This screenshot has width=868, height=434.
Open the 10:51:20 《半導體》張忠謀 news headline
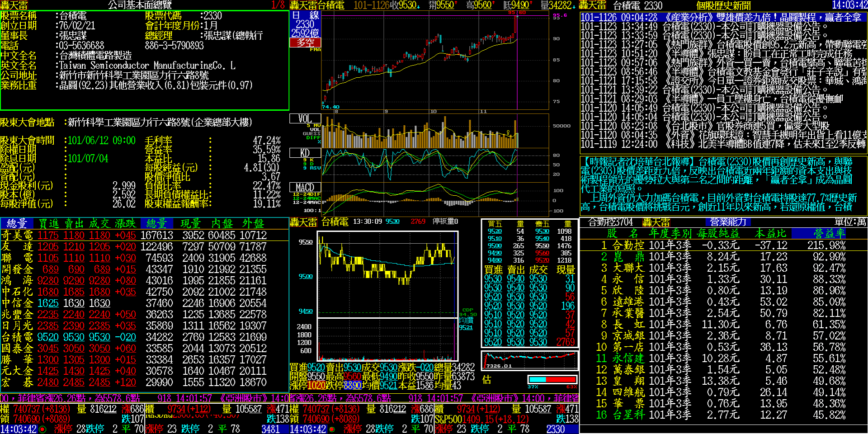[724, 53]
